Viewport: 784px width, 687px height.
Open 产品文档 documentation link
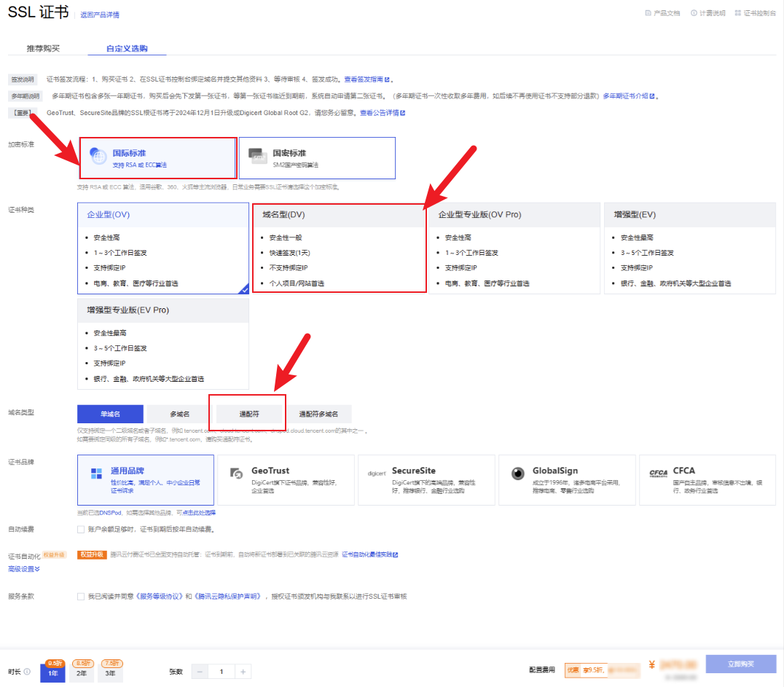(662, 13)
